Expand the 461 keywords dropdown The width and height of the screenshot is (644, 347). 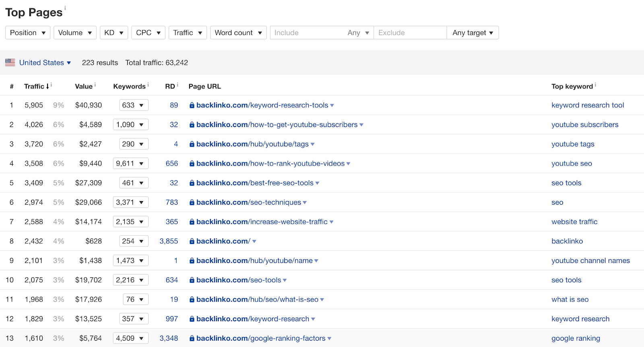point(134,183)
